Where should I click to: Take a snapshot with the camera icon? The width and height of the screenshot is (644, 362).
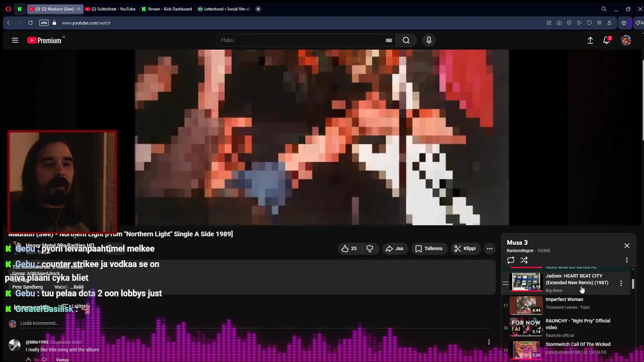click(x=559, y=23)
